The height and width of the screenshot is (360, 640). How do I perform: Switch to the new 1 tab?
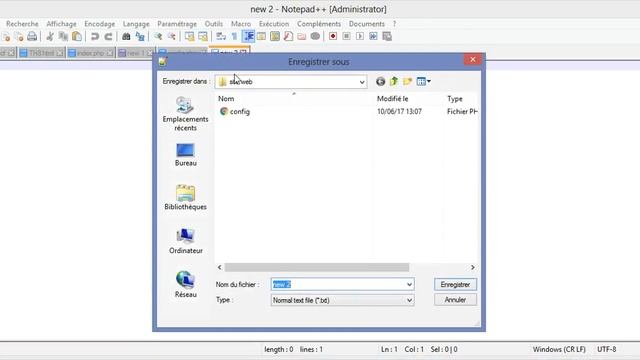click(135, 53)
